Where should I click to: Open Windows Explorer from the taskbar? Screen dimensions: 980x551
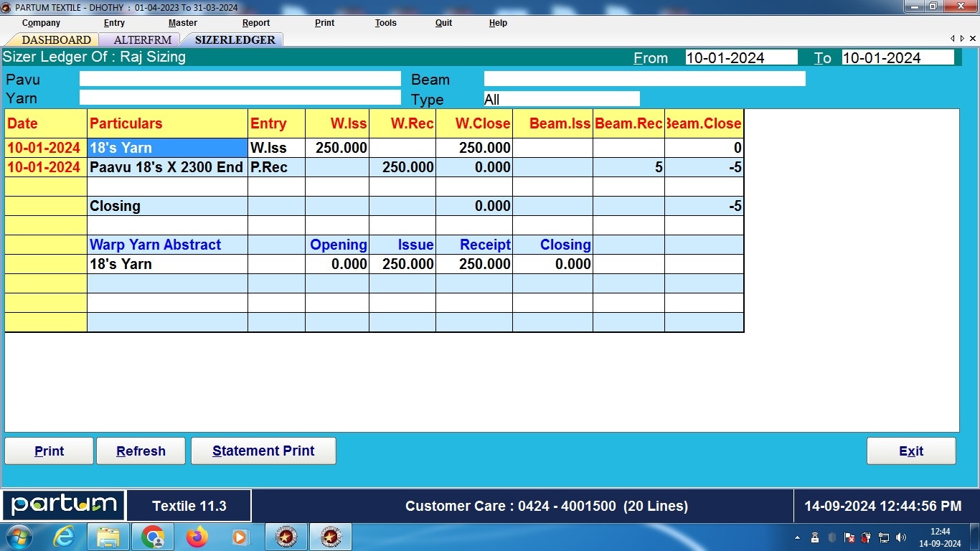click(x=108, y=537)
